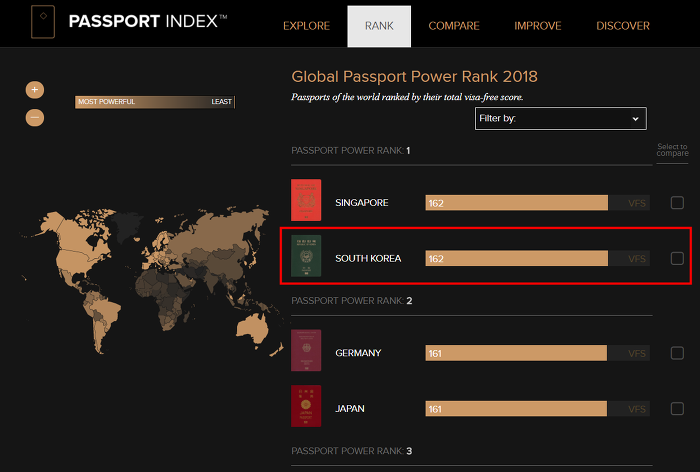Click the visa-free score subtitle text
This screenshot has width=700, height=472.
tap(407, 97)
